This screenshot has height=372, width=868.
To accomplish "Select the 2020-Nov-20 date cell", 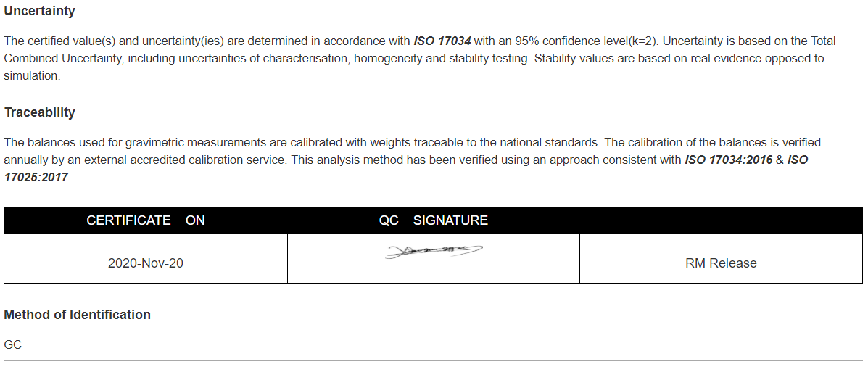I will point(146,263).
